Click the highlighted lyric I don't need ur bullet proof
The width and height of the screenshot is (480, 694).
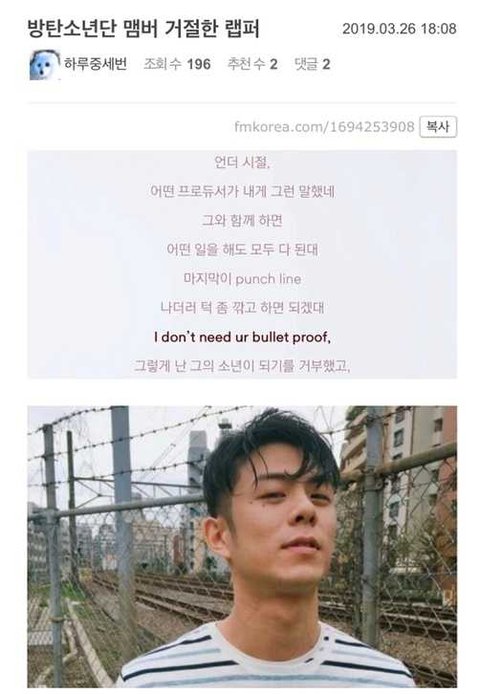tap(242, 337)
